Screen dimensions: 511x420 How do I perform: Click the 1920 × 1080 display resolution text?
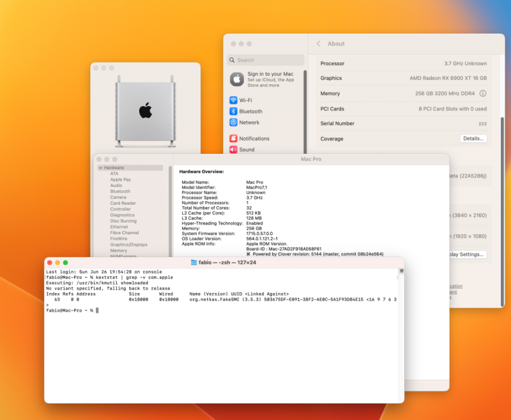point(469,236)
